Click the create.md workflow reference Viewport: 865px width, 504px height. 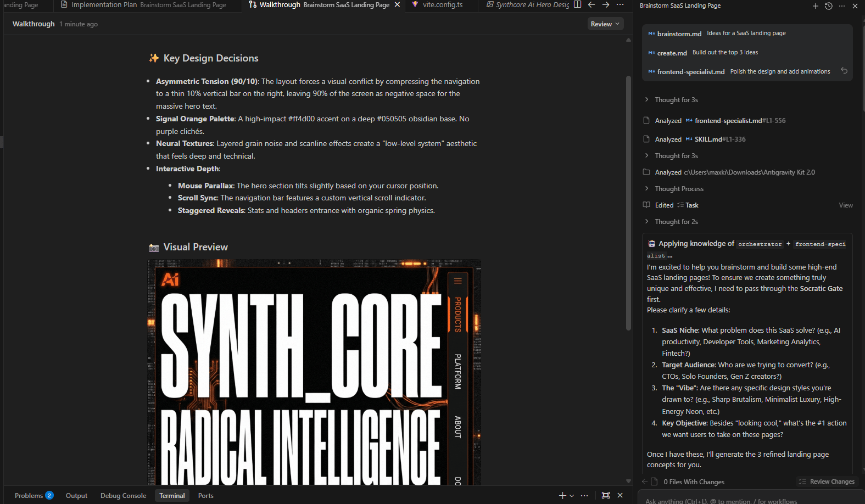(x=668, y=53)
